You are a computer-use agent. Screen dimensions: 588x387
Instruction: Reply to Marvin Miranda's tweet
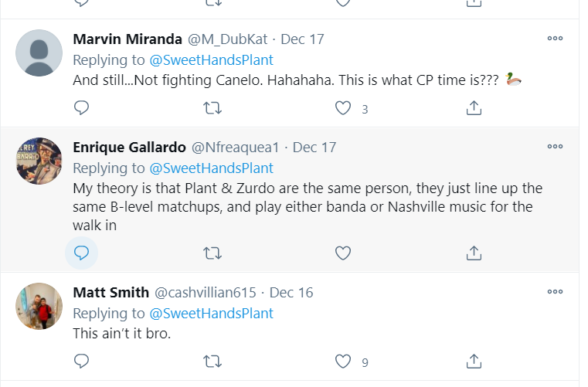click(x=82, y=108)
